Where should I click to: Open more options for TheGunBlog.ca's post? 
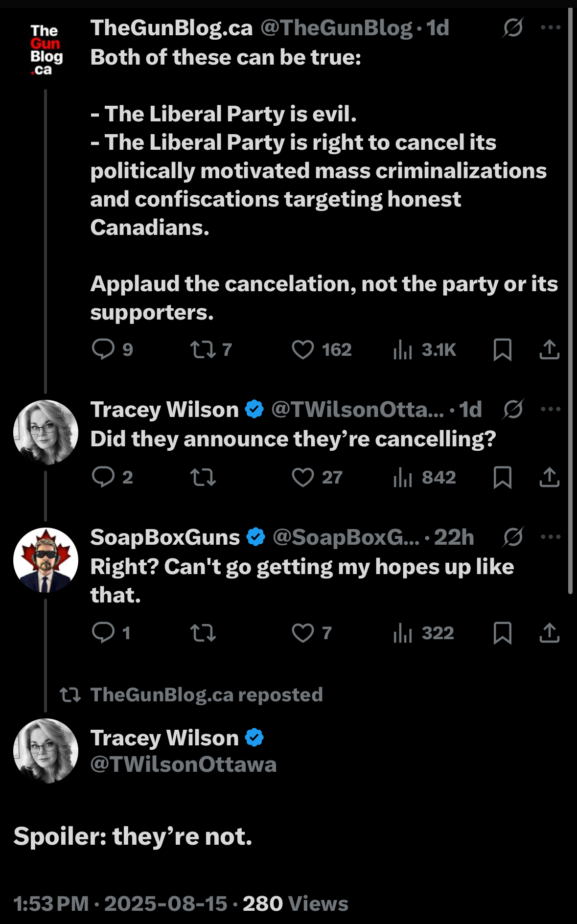[550, 27]
